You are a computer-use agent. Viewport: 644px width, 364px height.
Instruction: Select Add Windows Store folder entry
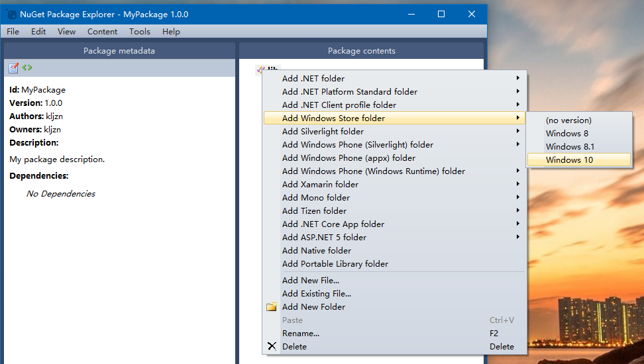[394, 118]
